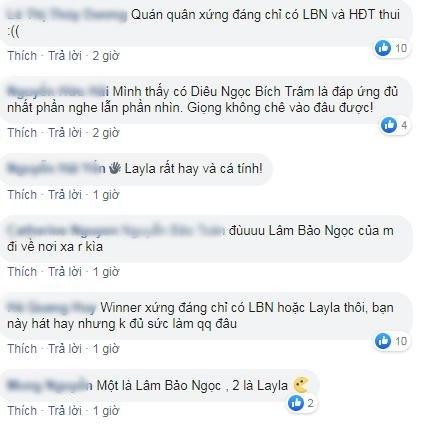Open the 1 giờ timestamp on the last comment

(106, 410)
